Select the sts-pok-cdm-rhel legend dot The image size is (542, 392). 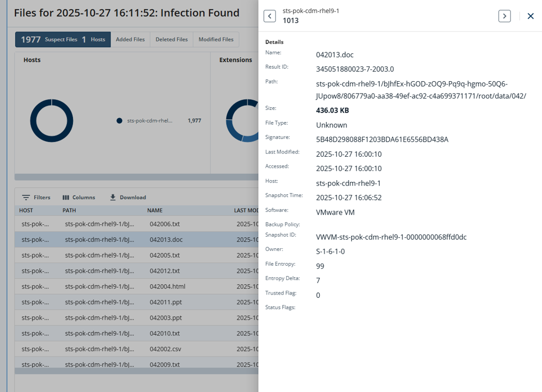coord(119,120)
